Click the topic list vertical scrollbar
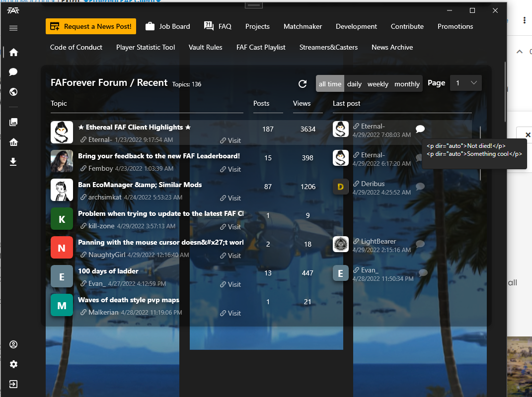The image size is (532, 397). (480, 153)
